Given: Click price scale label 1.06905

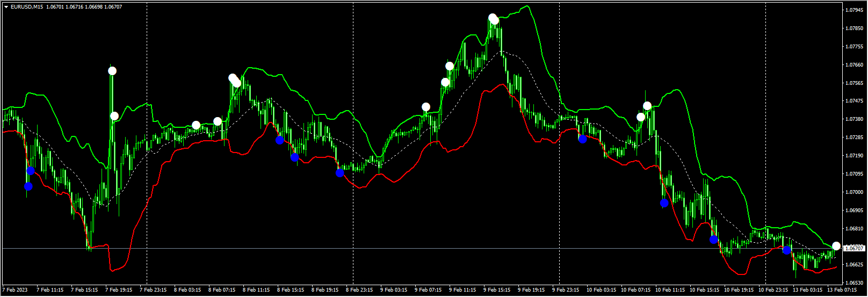Looking at the screenshot, I should coord(853,211).
